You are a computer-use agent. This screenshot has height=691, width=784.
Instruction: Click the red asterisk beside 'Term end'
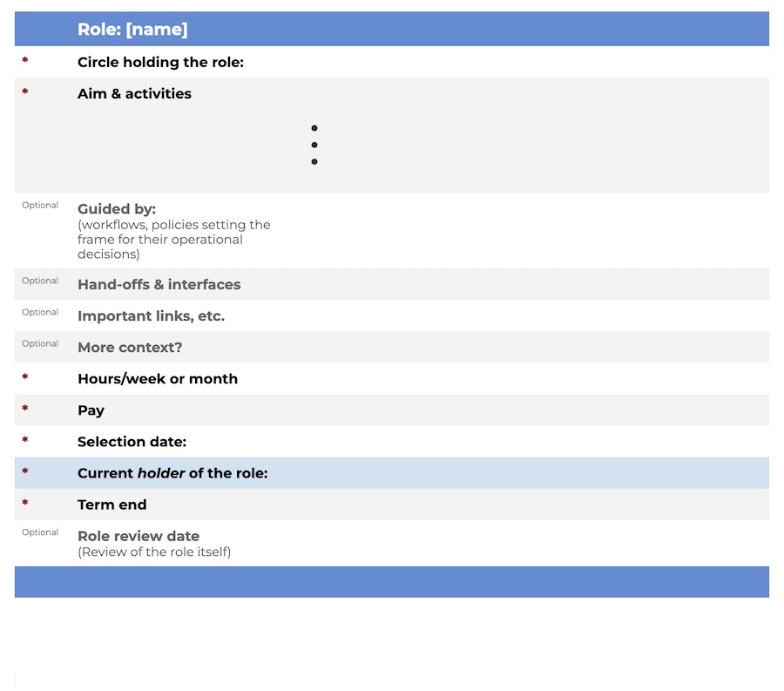[x=25, y=503]
